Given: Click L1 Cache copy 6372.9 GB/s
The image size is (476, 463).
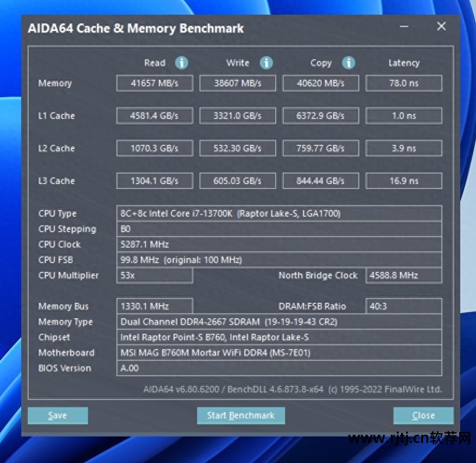Looking at the screenshot, I should pyautogui.click(x=321, y=116).
